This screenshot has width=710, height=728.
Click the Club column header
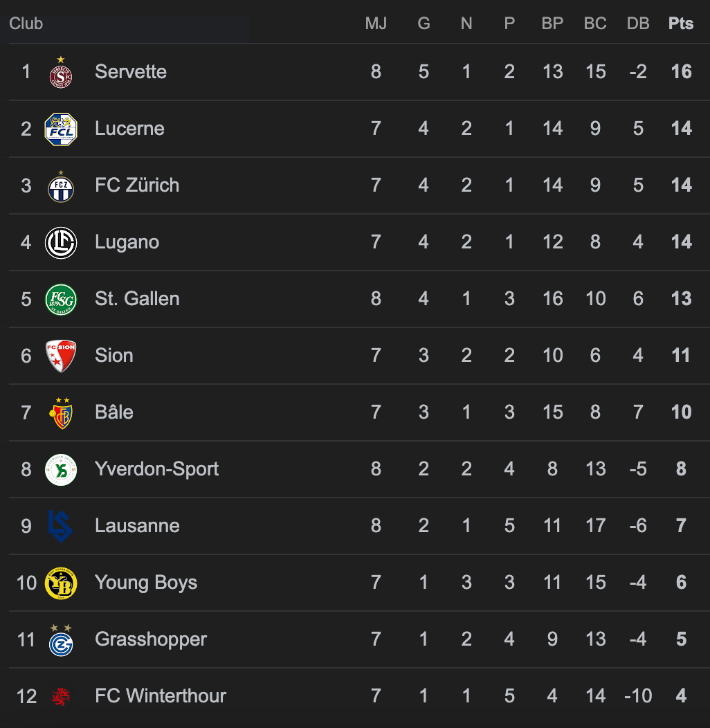coord(26,24)
